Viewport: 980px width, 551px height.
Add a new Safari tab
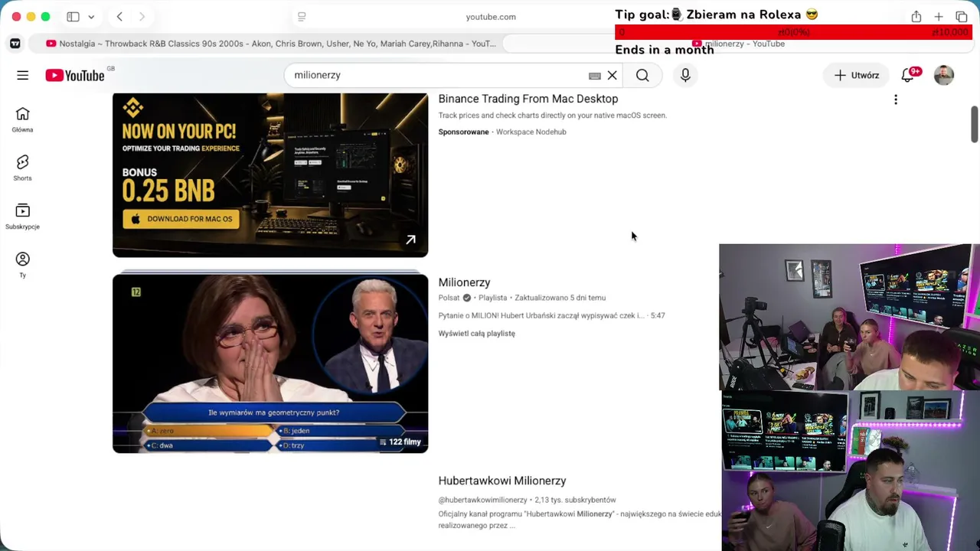[x=939, y=17]
